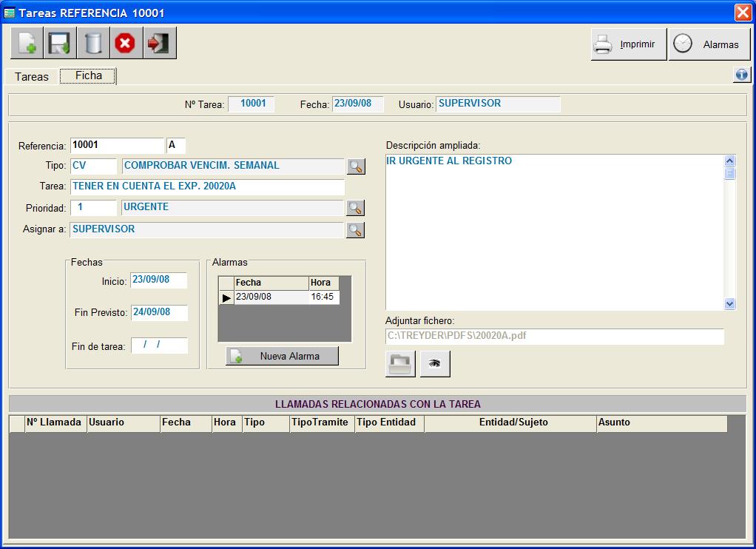The width and height of the screenshot is (756, 549).
Task: Open the Alarmas button
Action: (709, 44)
